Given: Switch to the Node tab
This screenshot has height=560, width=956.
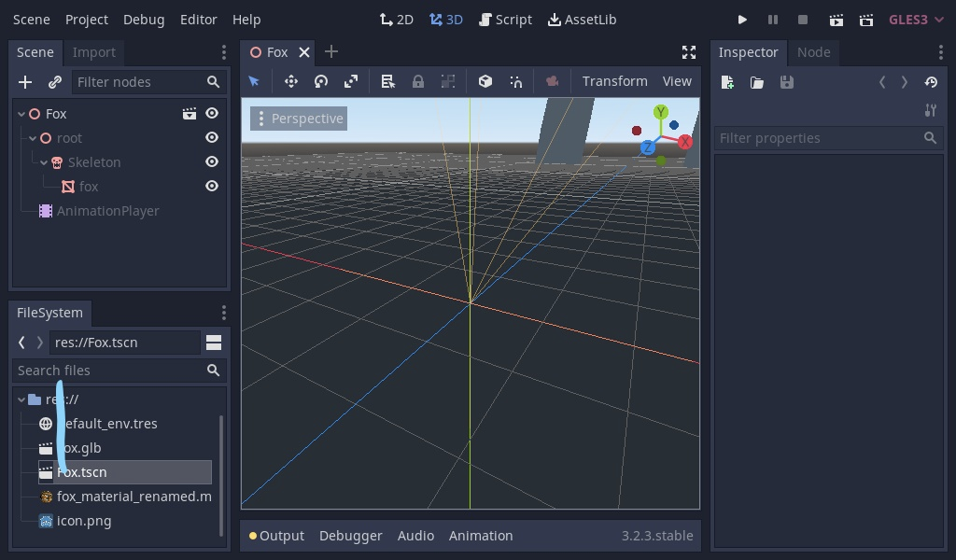Looking at the screenshot, I should (814, 52).
